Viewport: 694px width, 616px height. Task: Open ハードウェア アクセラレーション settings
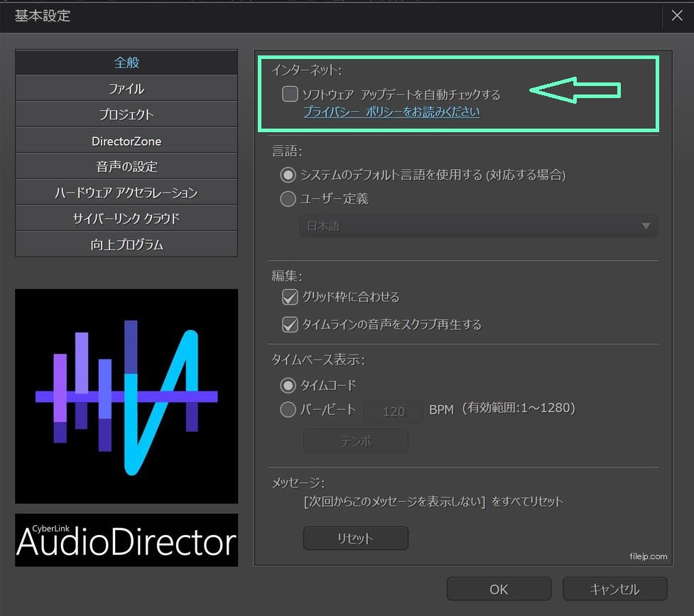click(x=126, y=193)
